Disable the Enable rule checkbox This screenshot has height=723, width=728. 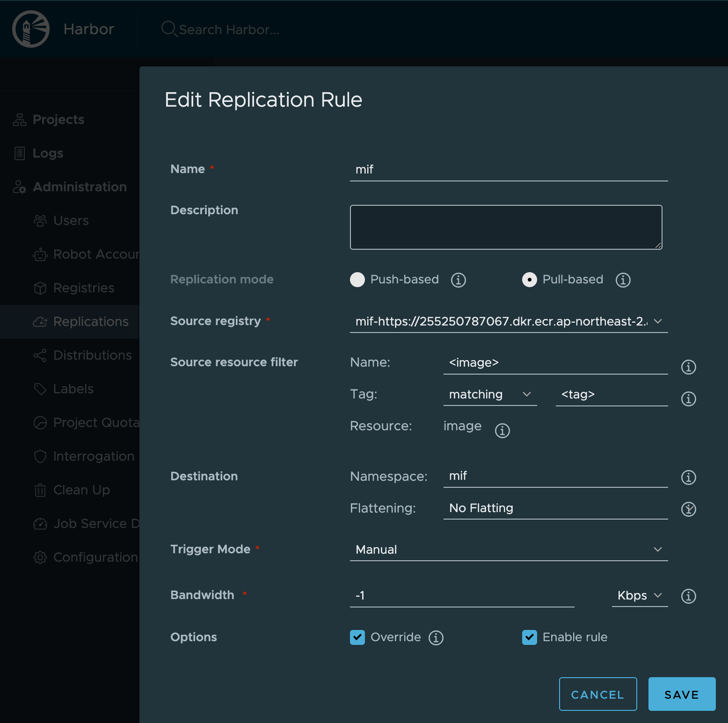(x=529, y=637)
